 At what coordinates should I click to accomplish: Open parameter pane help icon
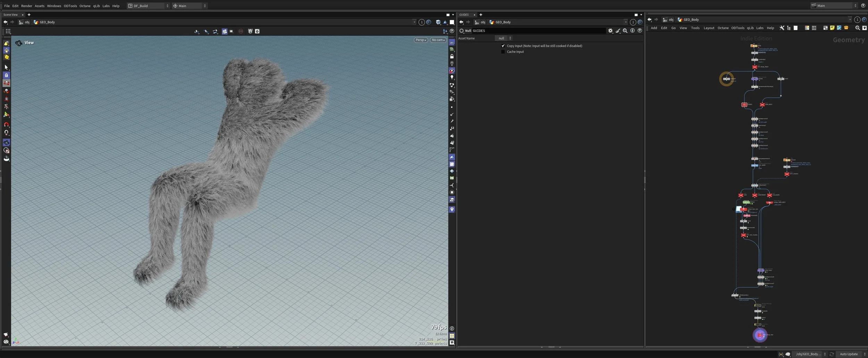pyautogui.click(x=640, y=31)
